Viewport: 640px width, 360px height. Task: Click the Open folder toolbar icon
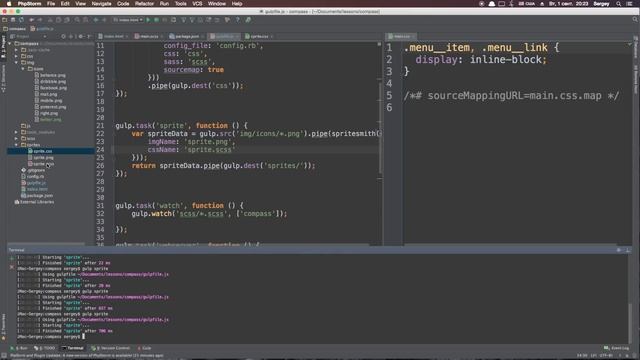(4, 20)
